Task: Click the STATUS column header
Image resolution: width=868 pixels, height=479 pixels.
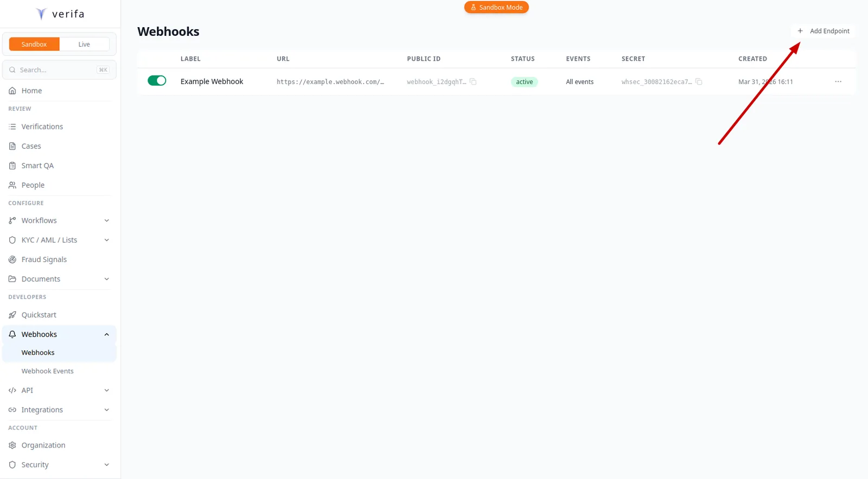Action: point(522,59)
